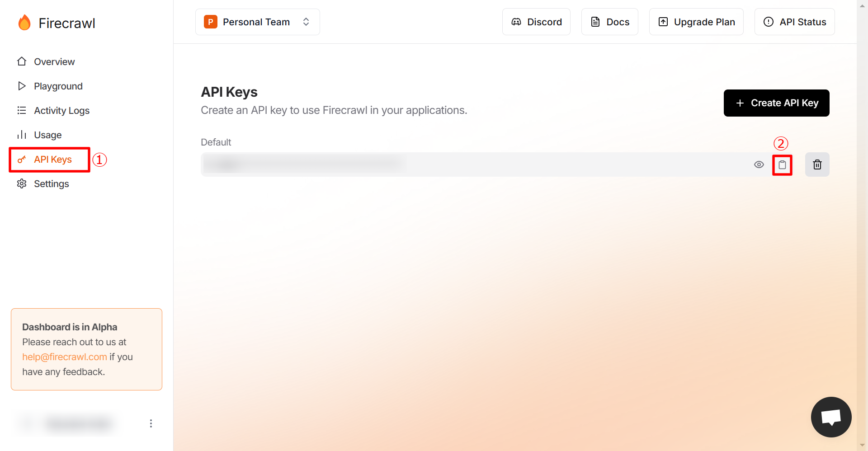Navigate to the Usage page

coord(47,135)
